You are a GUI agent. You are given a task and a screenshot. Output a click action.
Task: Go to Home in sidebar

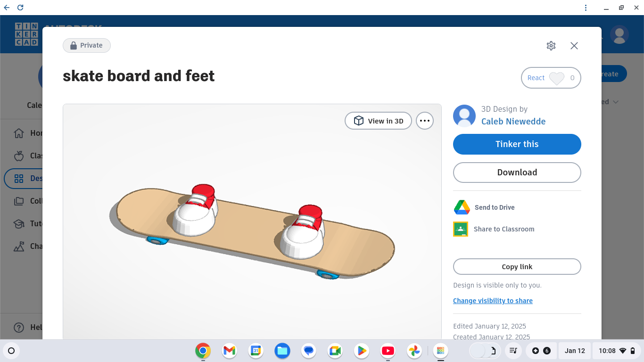point(19,133)
